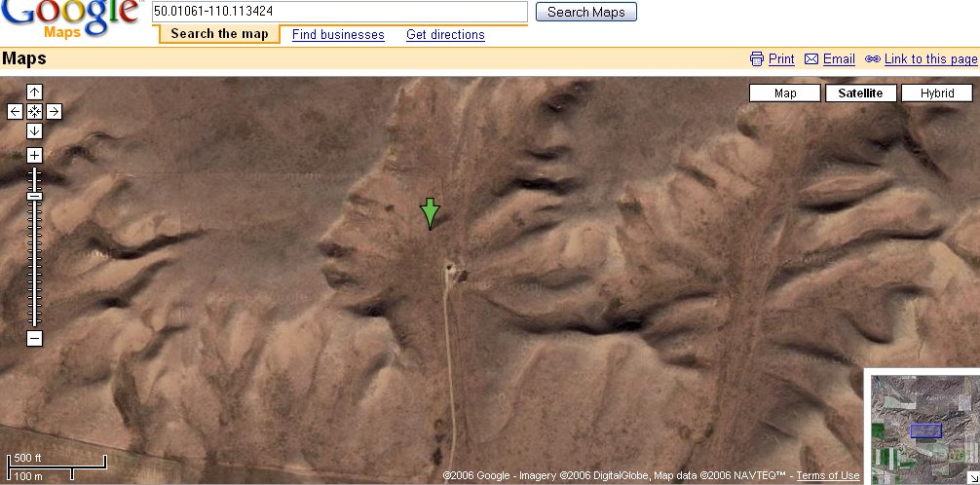Pan the map up with arrow
980x485 pixels.
coord(34,93)
